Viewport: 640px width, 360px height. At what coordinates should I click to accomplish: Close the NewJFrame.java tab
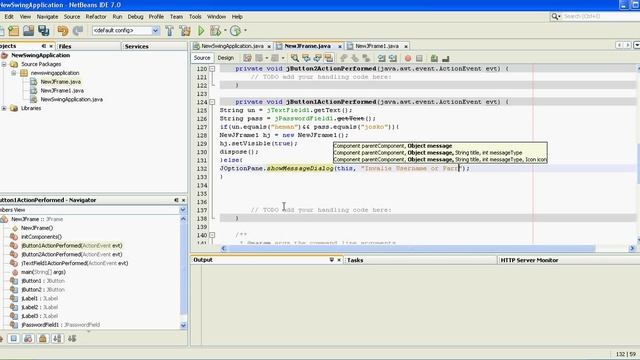coord(340,47)
